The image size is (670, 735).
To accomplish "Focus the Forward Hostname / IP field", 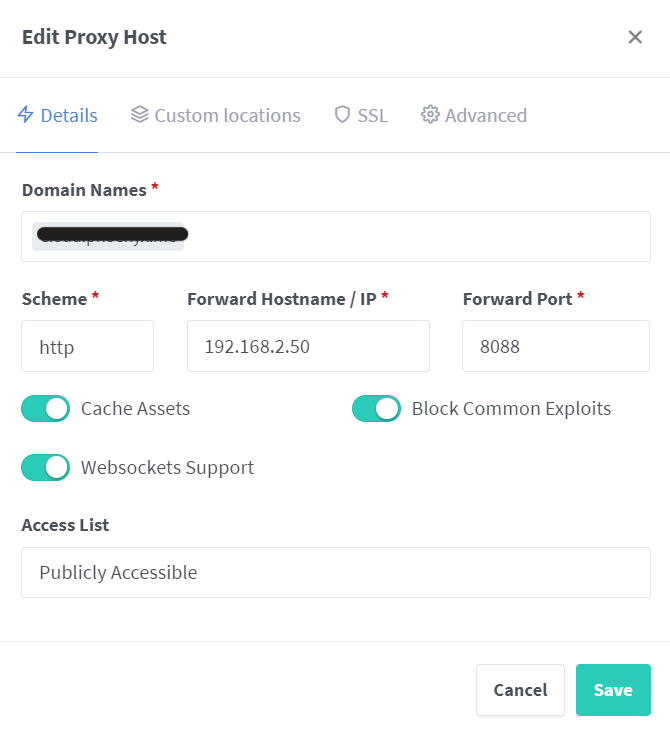I will (309, 346).
